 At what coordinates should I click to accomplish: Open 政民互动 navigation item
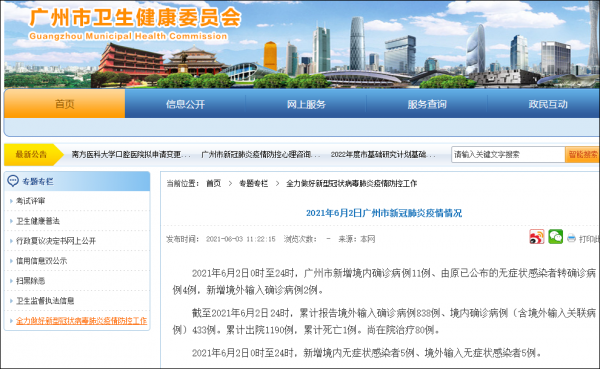pyautogui.click(x=548, y=104)
